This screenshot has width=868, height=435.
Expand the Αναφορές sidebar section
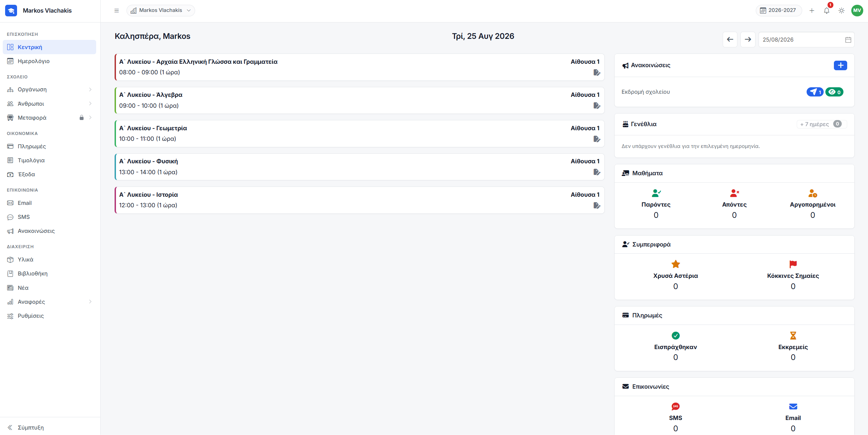(49, 302)
